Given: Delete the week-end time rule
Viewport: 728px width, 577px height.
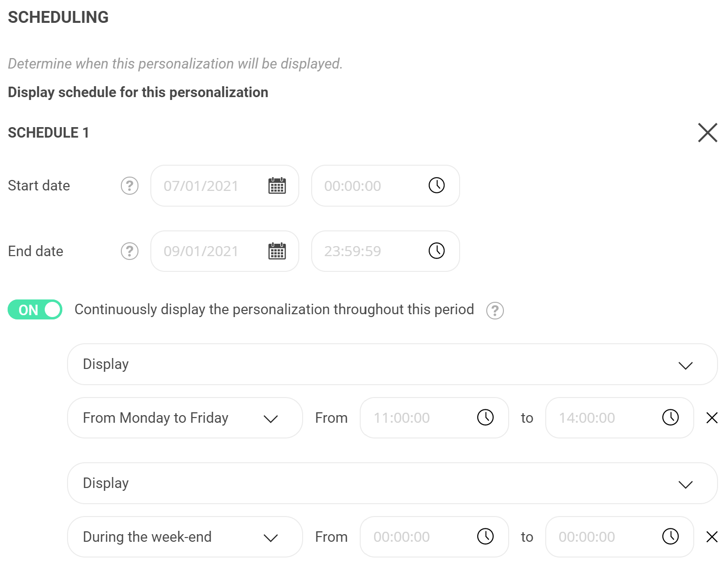Looking at the screenshot, I should (712, 537).
